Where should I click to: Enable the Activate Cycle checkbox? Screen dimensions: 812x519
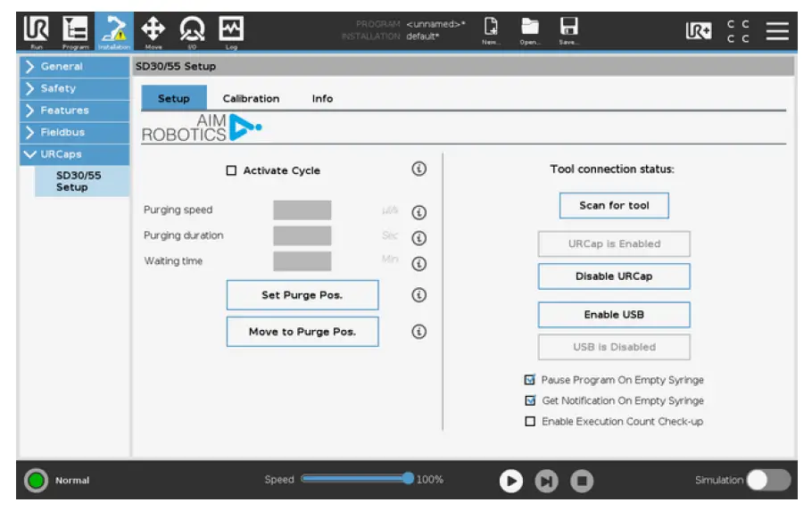(x=232, y=170)
